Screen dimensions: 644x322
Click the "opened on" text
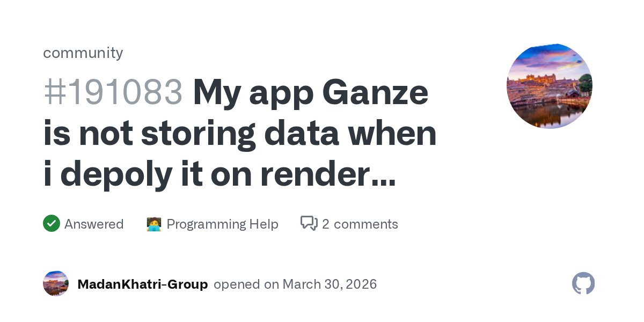tap(246, 284)
